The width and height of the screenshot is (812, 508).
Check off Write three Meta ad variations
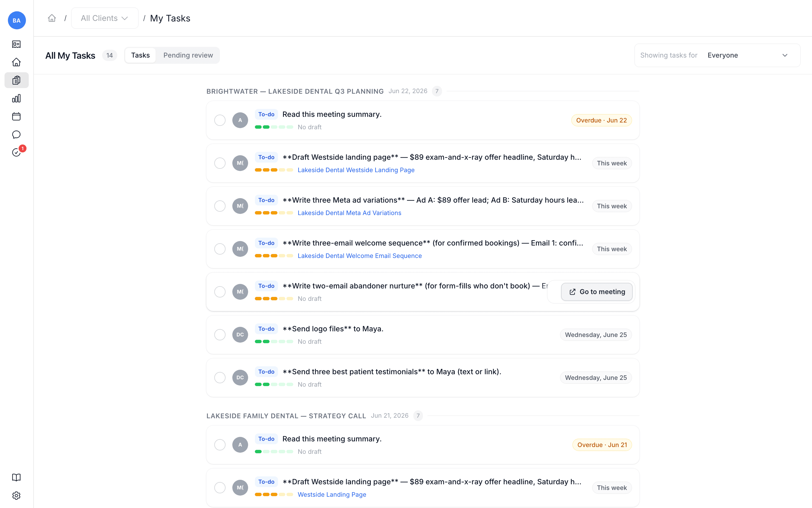220,206
